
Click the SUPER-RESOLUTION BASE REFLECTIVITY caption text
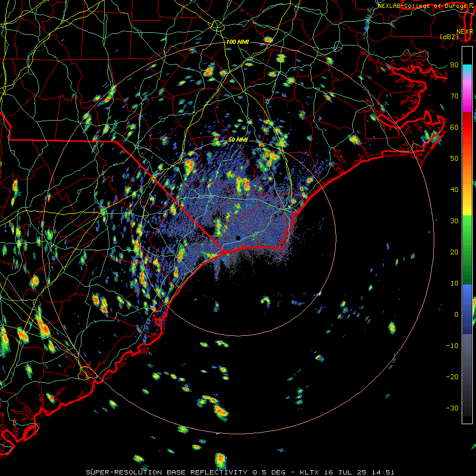click(167, 472)
